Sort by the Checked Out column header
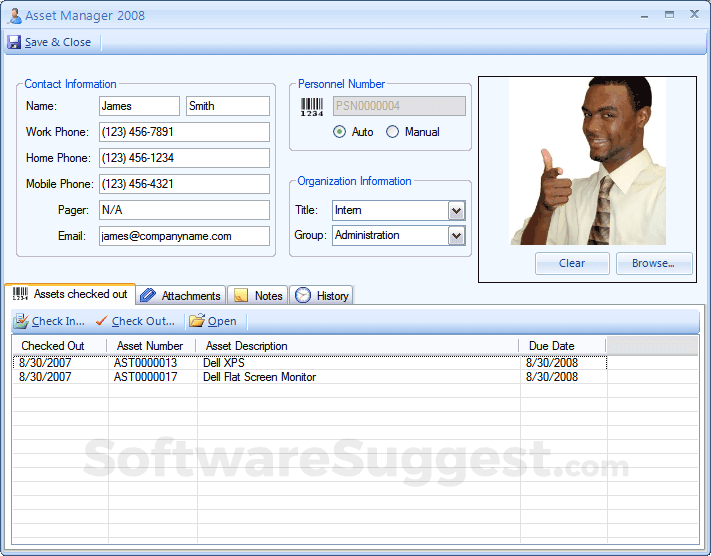 point(59,346)
